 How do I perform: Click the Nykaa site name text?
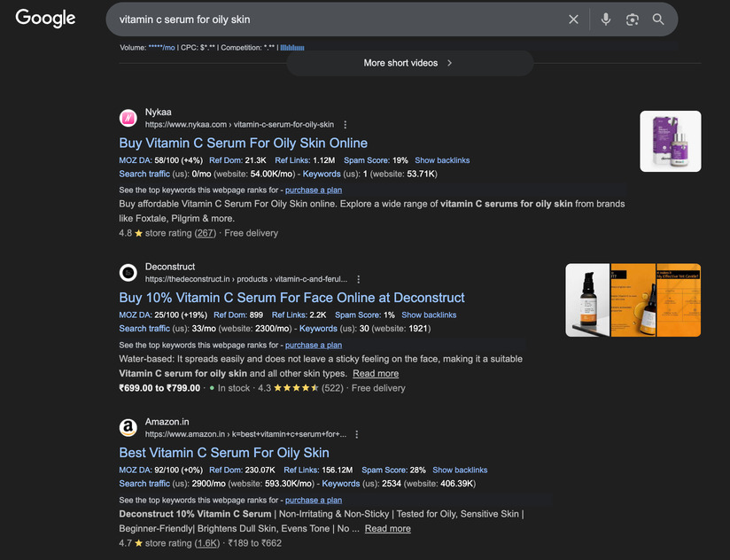(159, 113)
